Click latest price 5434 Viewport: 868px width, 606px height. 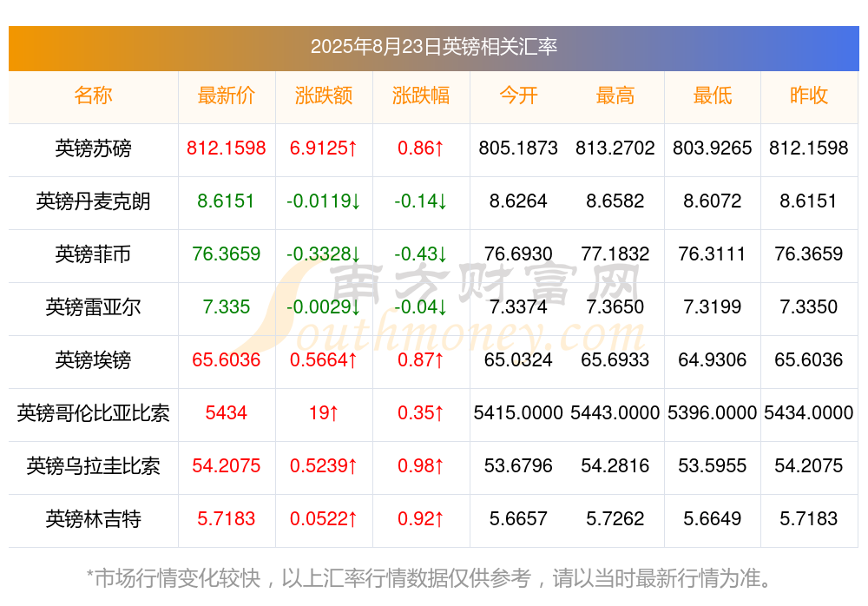pyautogui.click(x=226, y=412)
